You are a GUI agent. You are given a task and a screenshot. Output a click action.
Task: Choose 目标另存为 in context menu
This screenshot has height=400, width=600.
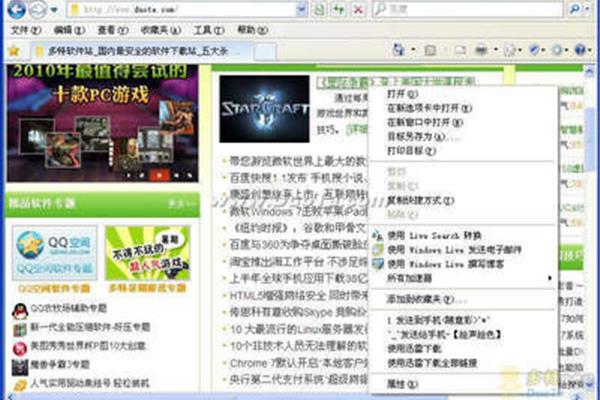[462, 137]
